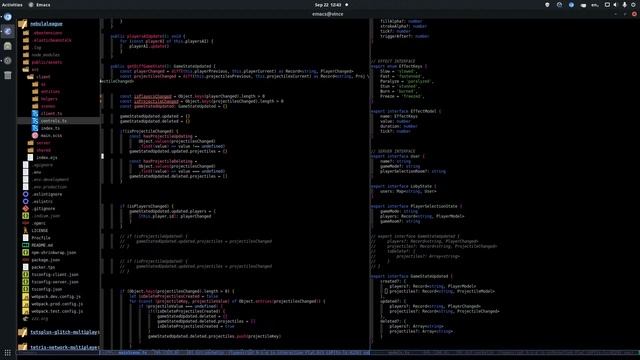Select the controls.ts file row
The image size is (640, 360).
(x=58, y=121)
